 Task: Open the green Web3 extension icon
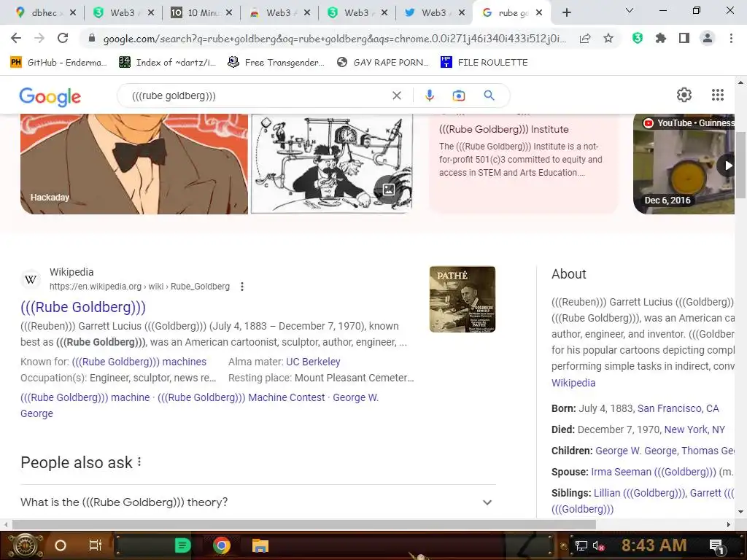(638, 38)
